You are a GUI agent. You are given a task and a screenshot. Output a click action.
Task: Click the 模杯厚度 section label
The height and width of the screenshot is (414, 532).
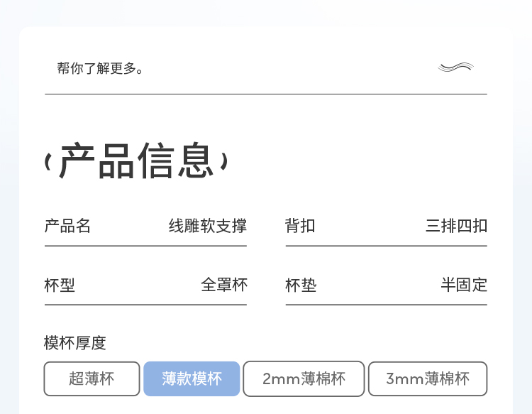click(75, 343)
